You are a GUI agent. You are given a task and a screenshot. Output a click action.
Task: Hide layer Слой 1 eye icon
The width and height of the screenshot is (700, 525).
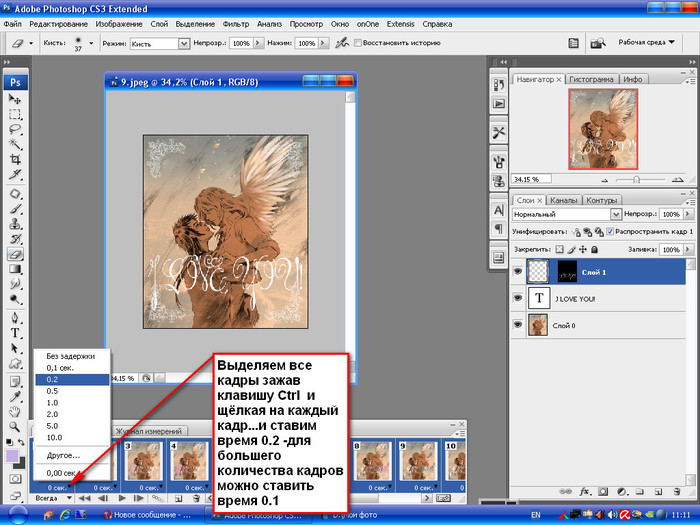tap(517, 271)
